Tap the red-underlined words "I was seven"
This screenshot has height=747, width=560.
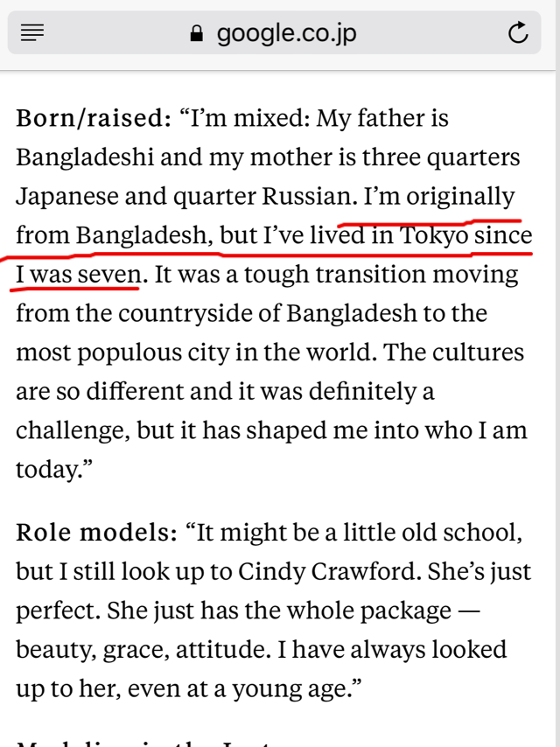tap(79, 275)
